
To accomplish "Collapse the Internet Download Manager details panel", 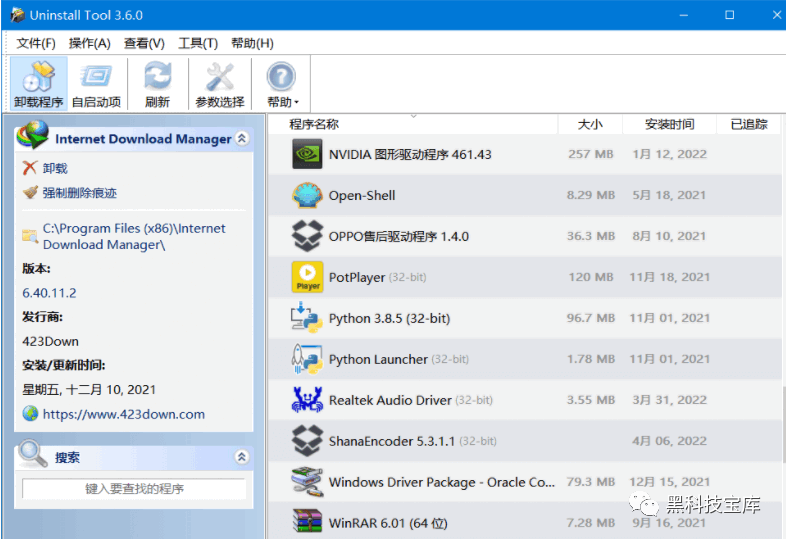I will pos(241,139).
